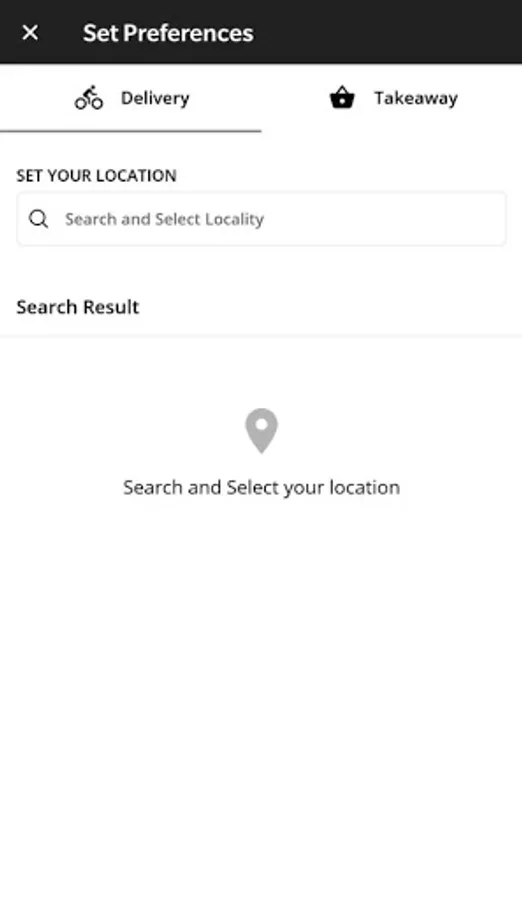522x900 pixels.
Task: Focus the Search and Select Locality field
Action: (x=261, y=219)
